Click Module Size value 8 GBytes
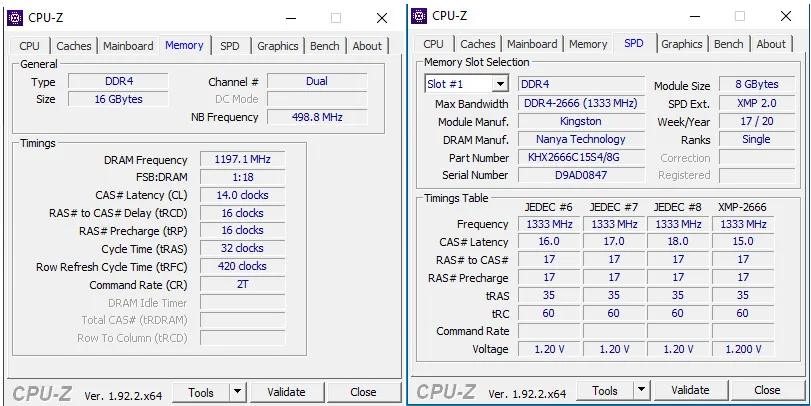Viewport: 811px width, 406px height. click(x=757, y=84)
